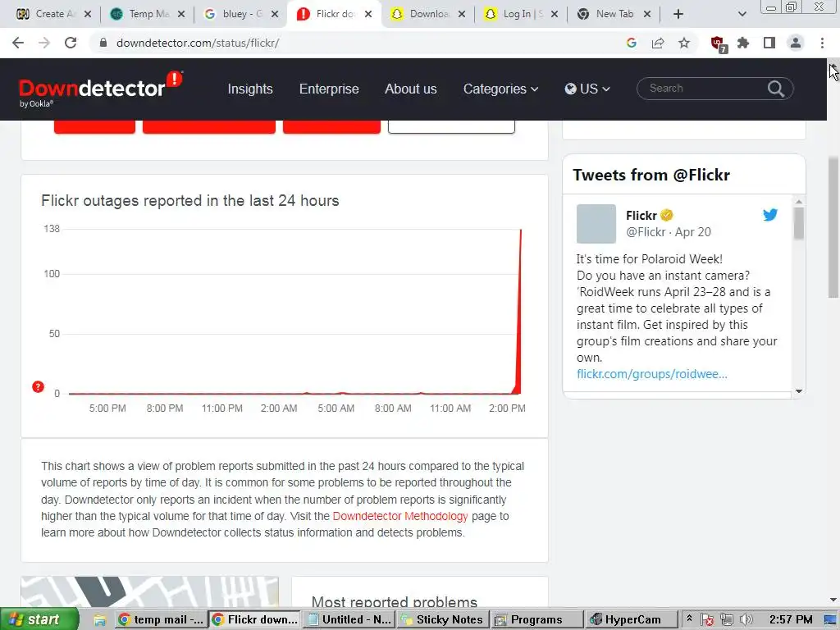Switch to the bluey Google tab
The height and width of the screenshot is (630, 840).
pos(240,14)
